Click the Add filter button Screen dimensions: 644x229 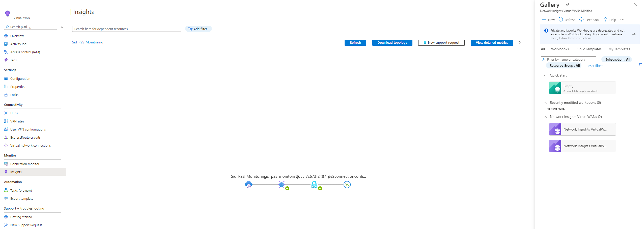[198, 29]
